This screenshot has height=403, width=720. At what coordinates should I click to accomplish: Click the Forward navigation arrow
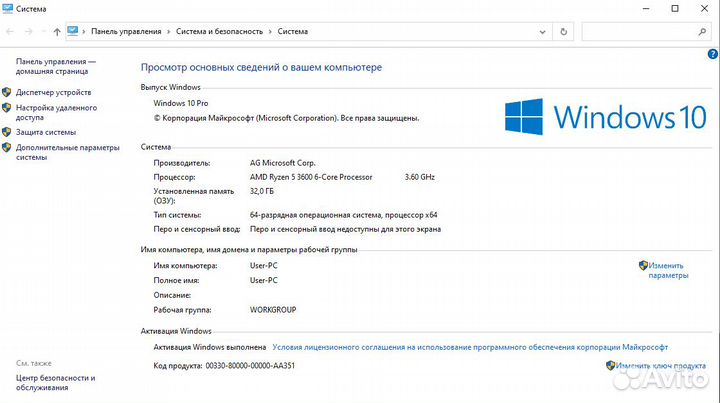(x=28, y=32)
